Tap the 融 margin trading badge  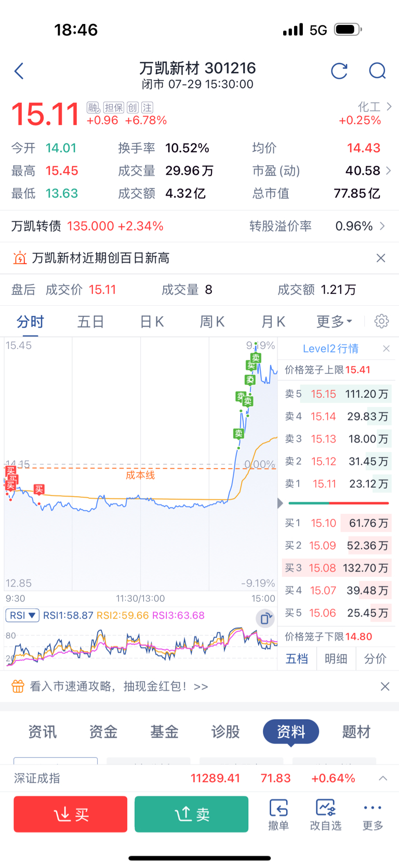(93, 108)
